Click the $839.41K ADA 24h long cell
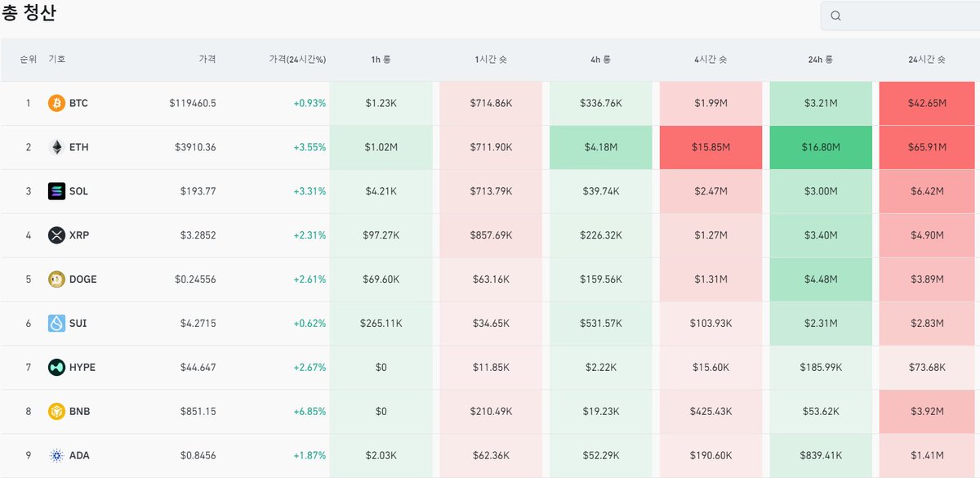 821,456
